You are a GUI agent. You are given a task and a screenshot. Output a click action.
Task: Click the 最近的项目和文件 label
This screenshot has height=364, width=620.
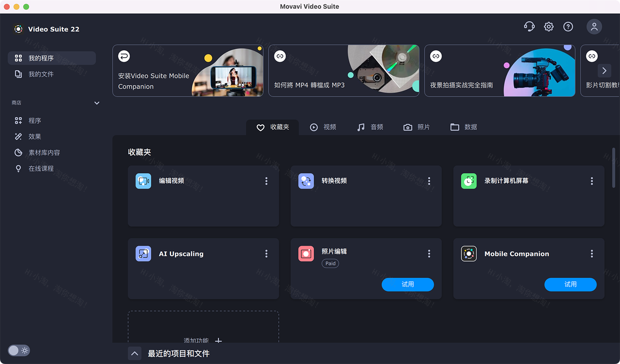179,354
